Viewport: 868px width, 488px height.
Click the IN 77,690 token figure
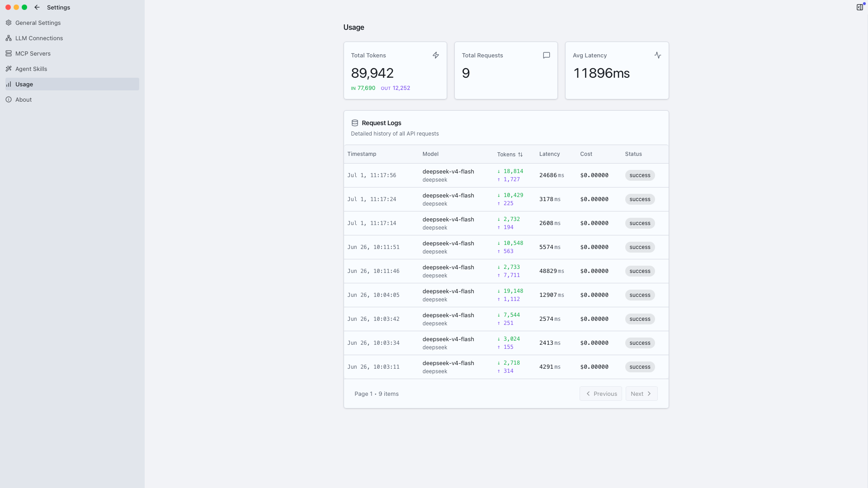coord(363,88)
